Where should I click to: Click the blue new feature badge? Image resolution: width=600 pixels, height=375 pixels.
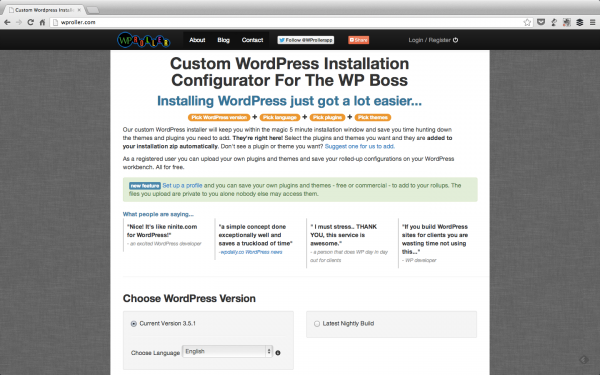(145, 186)
